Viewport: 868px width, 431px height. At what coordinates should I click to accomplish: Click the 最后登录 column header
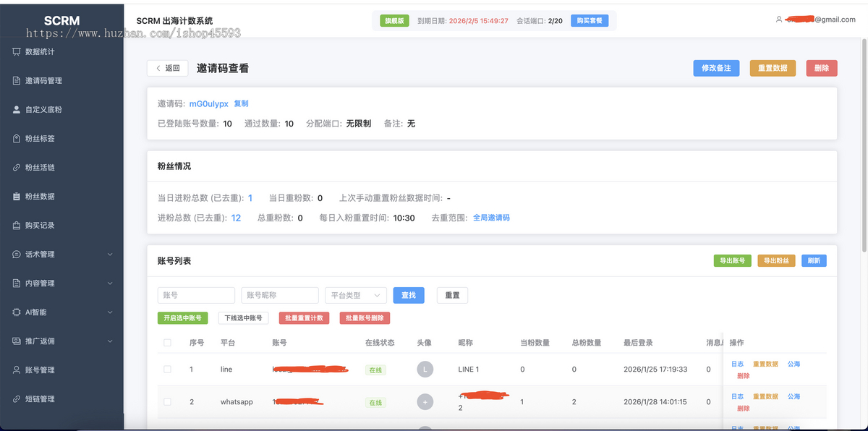click(638, 343)
